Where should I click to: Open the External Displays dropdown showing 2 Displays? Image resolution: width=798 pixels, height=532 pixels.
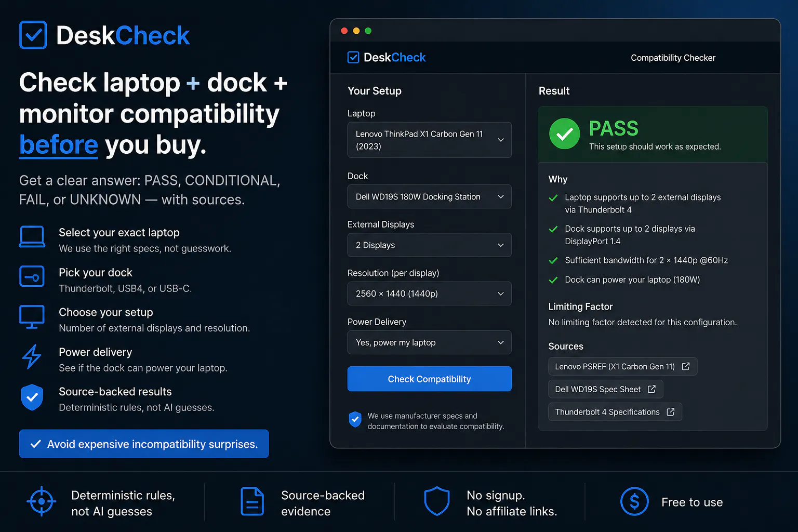[x=430, y=245]
